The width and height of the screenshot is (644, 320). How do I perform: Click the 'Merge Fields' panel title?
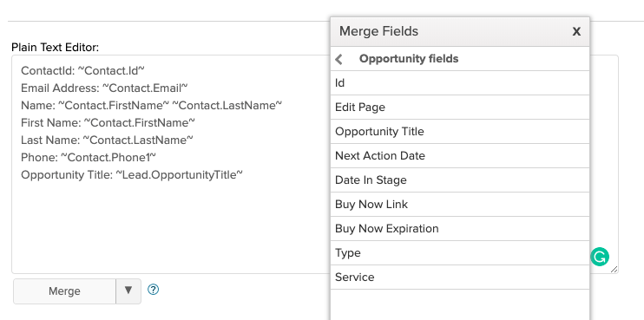378,31
